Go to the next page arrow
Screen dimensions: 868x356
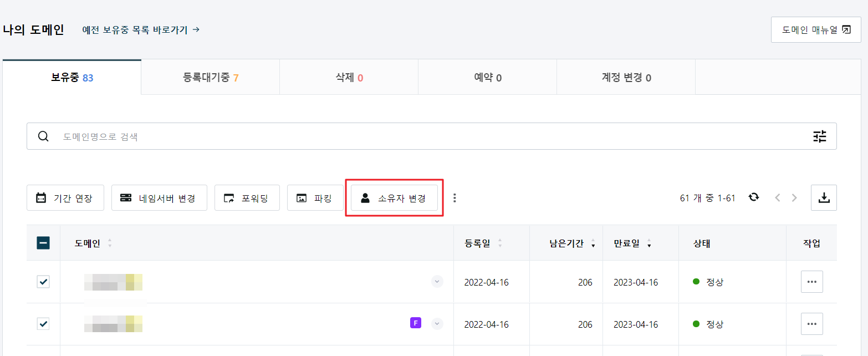pyautogui.click(x=795, y=197)
